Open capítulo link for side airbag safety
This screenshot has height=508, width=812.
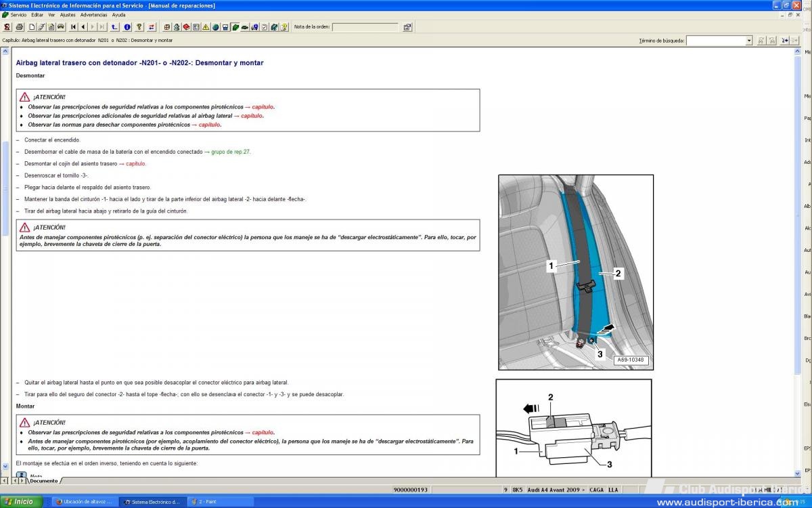252,116
